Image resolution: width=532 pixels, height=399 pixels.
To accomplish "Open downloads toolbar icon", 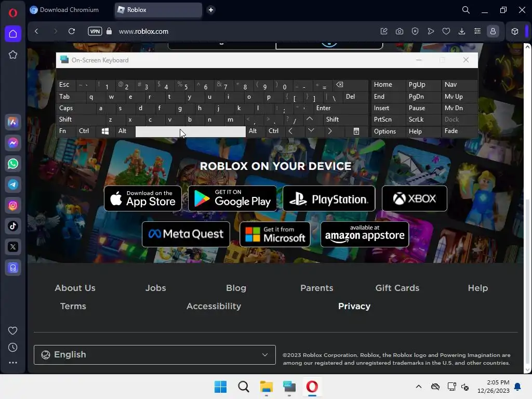I will point(462,31).
